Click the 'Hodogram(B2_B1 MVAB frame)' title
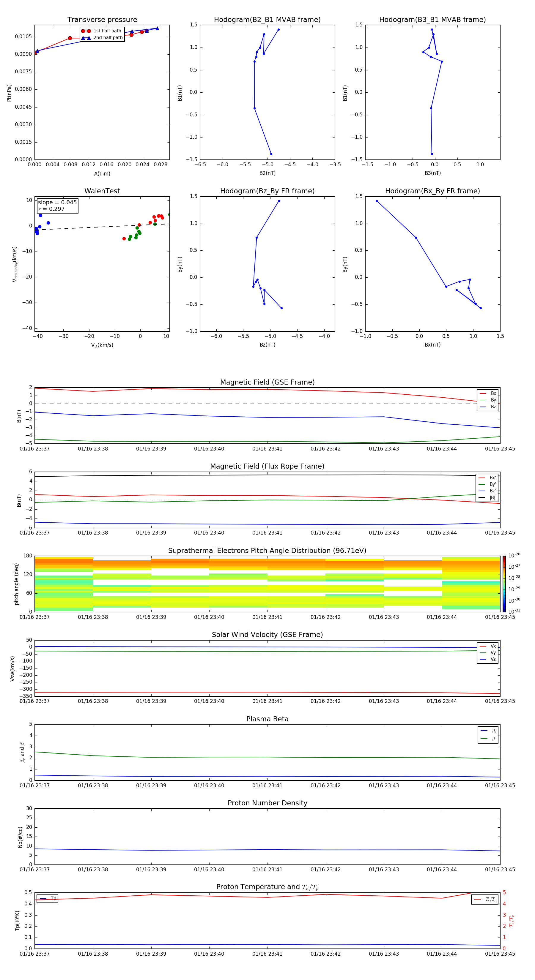This screenshot has width=535, height=980. (x=267, y=20)
